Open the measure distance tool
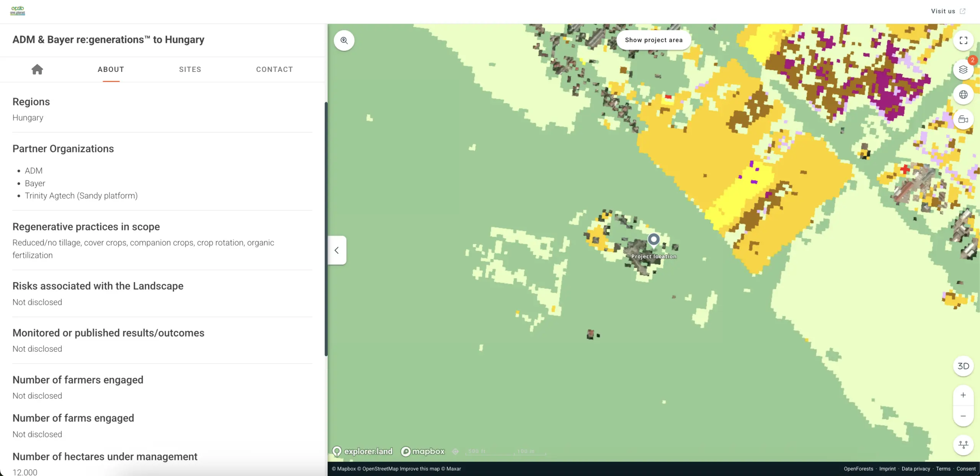The image size is (980, 476). coord(963,445)
